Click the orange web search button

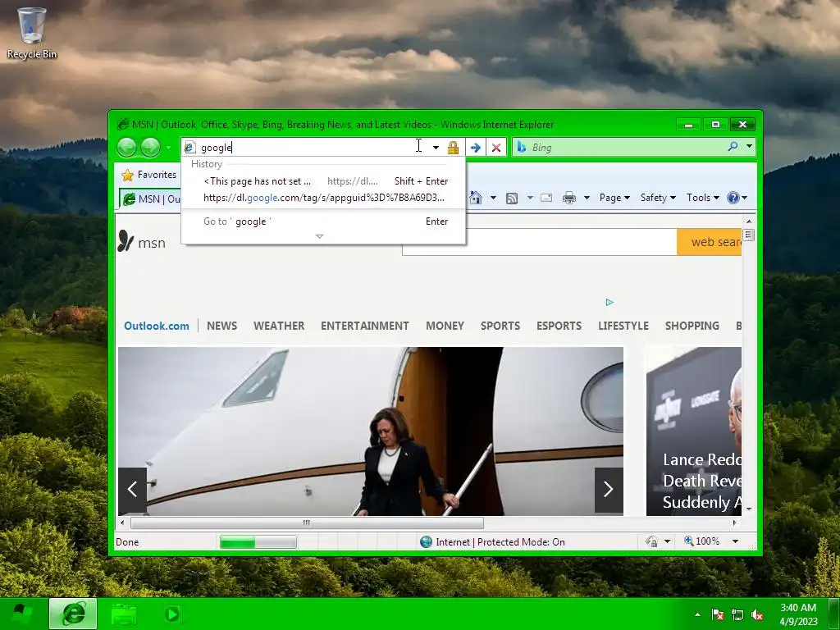click(710, 242)
